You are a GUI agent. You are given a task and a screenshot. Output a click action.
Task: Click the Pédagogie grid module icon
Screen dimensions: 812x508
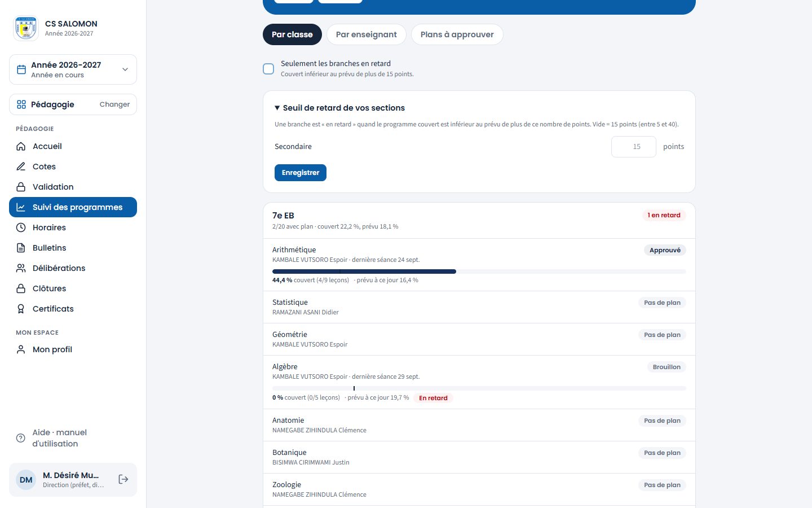pyautogui.click(x=21, y=104)
